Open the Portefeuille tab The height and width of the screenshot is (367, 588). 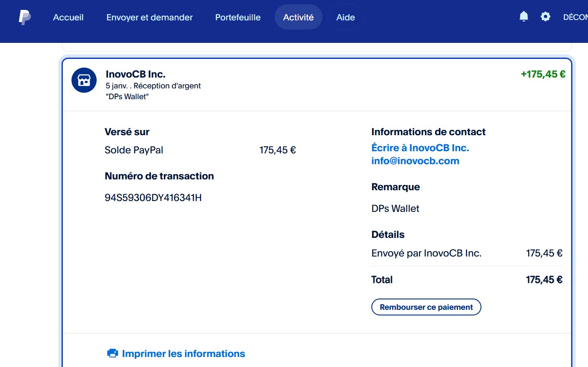tap(238, 17)
